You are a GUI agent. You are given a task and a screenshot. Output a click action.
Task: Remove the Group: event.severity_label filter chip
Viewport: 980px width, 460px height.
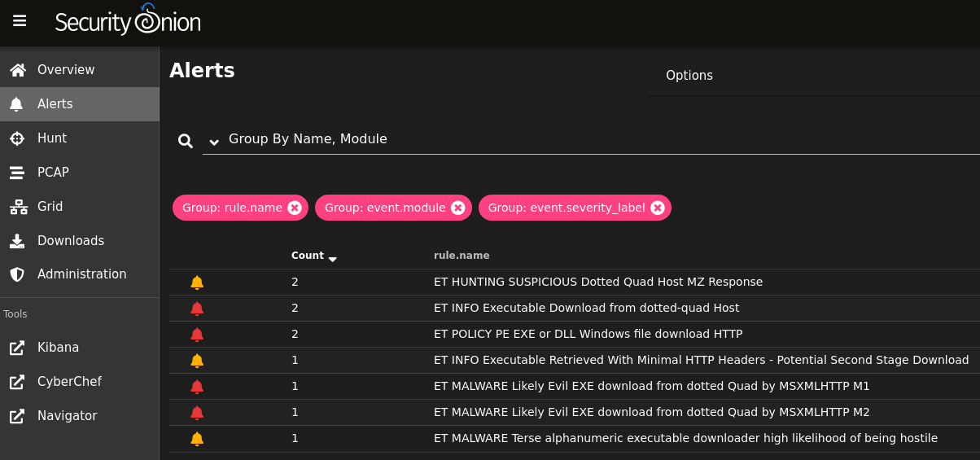point(658,208)
